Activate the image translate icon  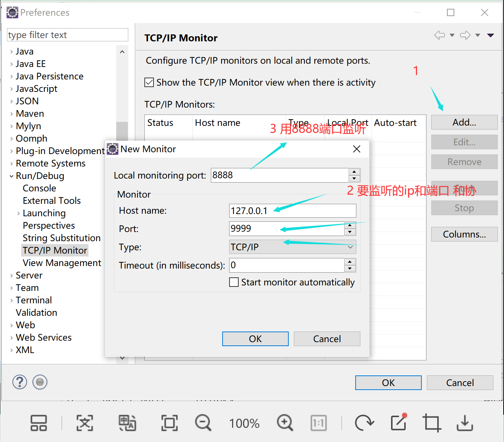point(127,423)
